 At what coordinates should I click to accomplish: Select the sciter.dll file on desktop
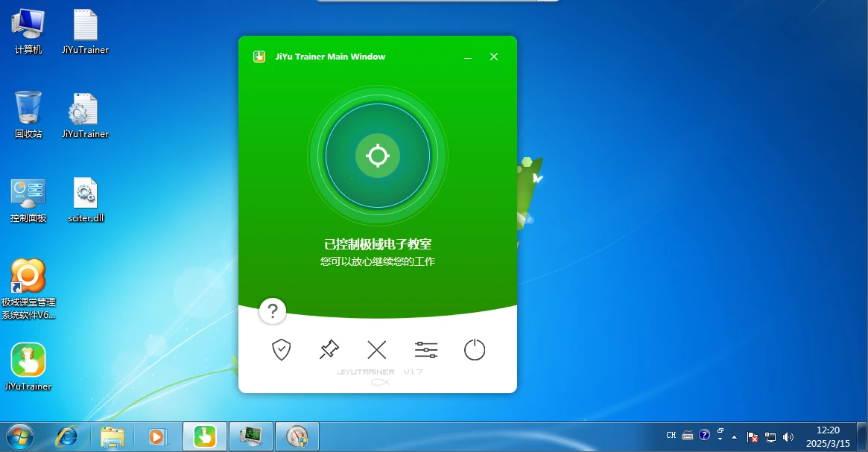85,200
